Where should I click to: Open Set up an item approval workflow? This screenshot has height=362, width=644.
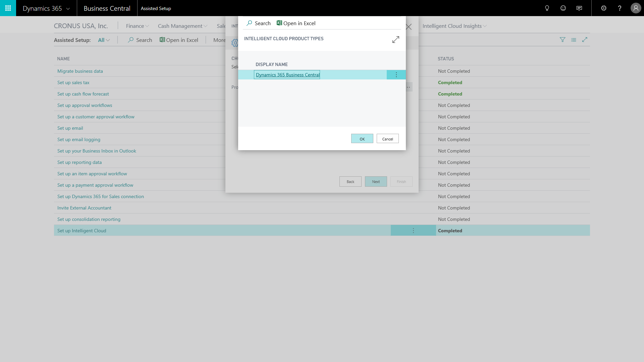click(92, 174)
